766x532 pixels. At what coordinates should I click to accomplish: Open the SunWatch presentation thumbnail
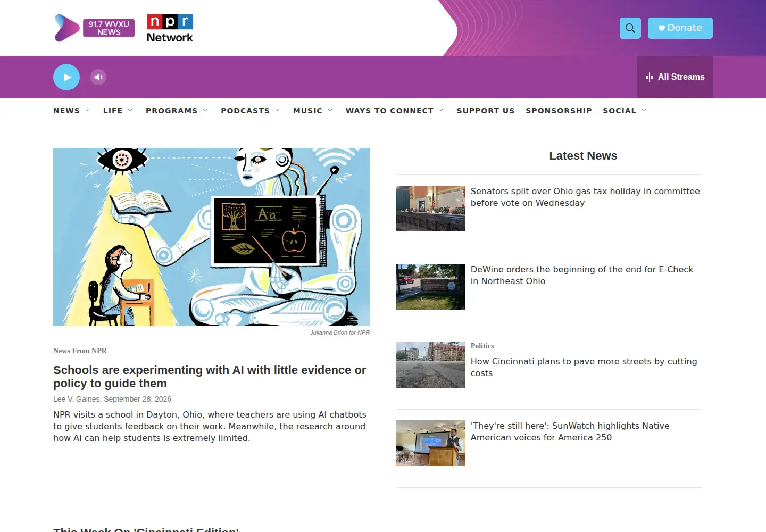point(431,443)
